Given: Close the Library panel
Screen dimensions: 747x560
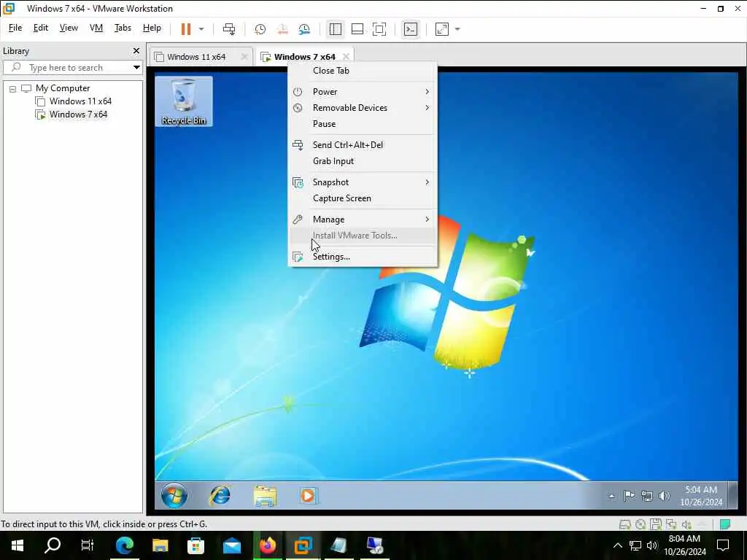Looking at the screenshot, I should 136,50.
